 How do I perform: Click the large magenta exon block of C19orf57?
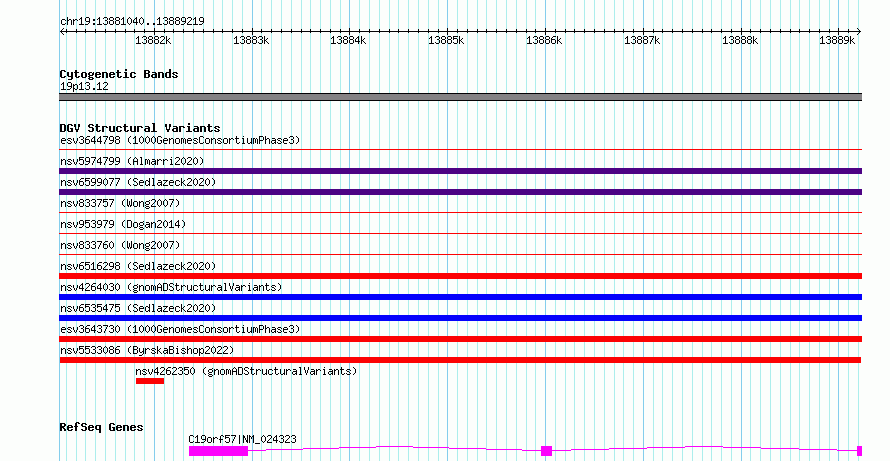(219, 451)
